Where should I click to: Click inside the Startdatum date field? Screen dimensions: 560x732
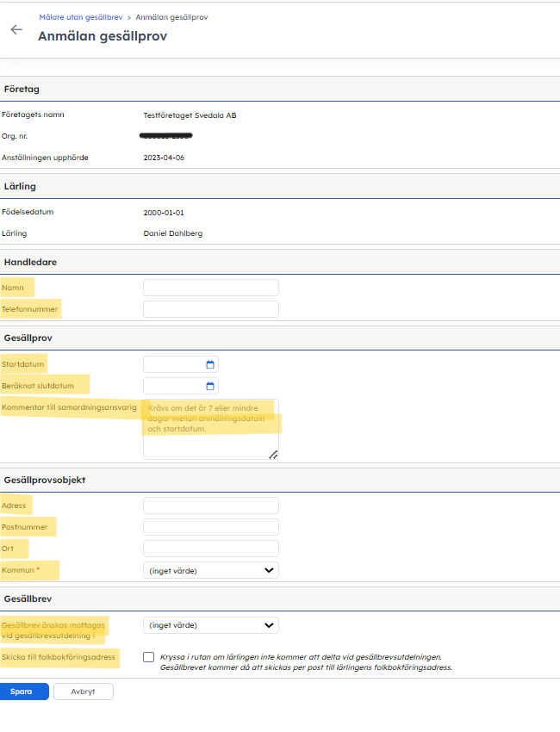pyautogui.click(x=172, y=364)
